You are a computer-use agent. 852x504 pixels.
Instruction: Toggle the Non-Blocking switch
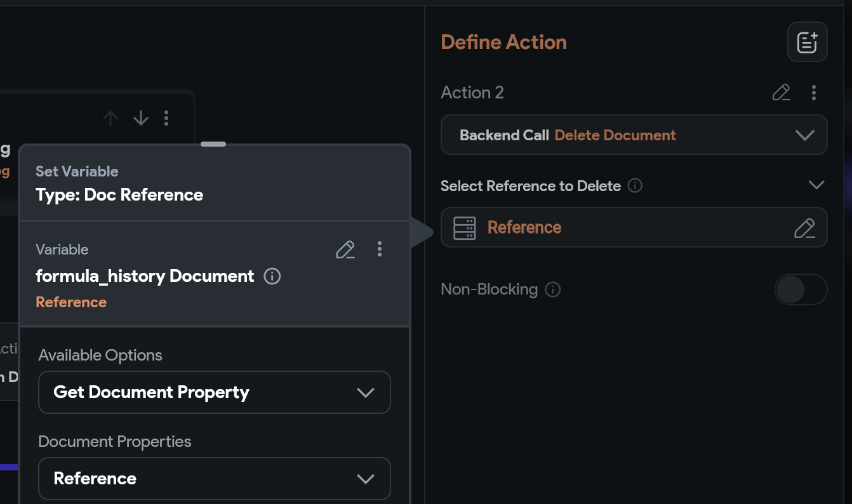coord(801,290)
